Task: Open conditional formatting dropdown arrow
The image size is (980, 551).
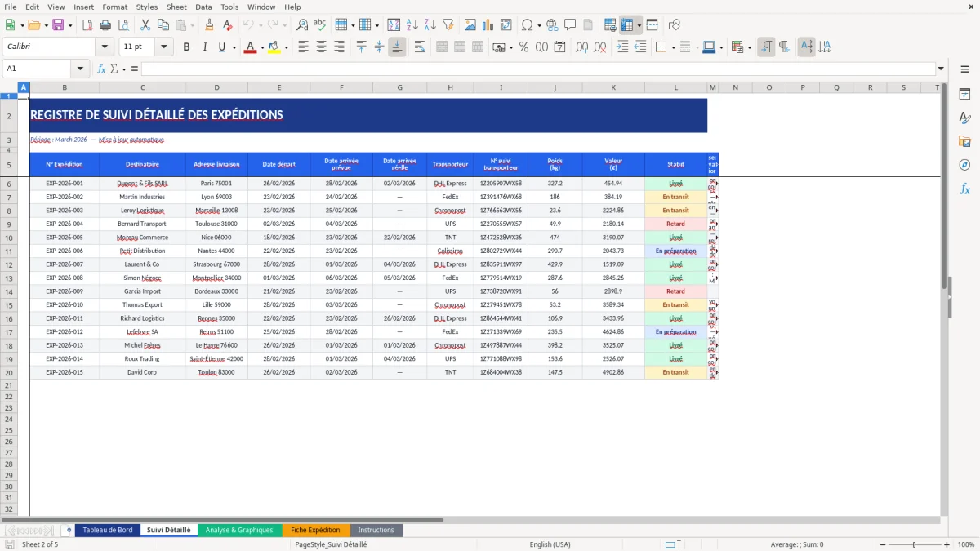Action: [x=749, y=47]
